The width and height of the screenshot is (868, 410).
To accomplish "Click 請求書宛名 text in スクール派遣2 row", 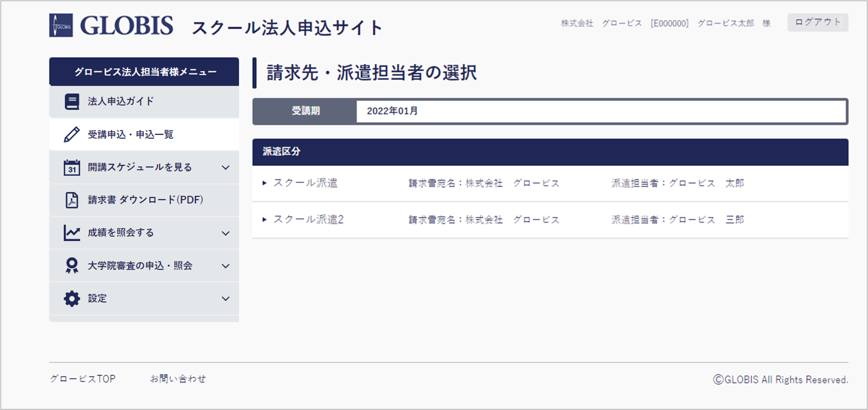I will tap(484, 219).
